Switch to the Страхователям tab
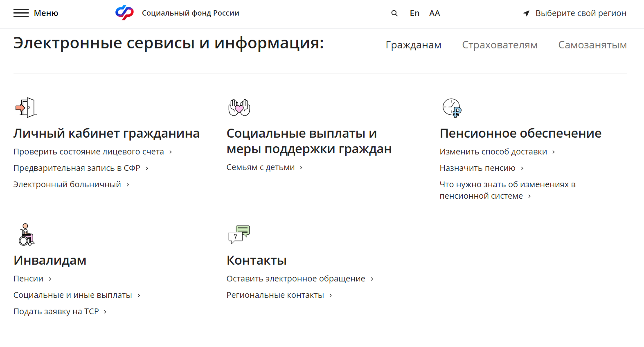 pos(500,45)
